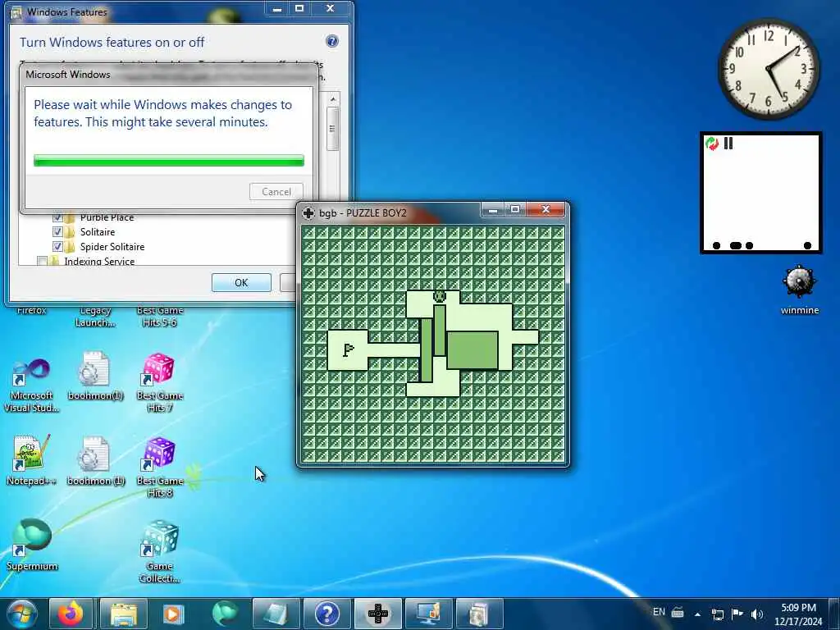Image resolution: width=840 pixels, height=630 pixels.
Task: Click the bgb window title d-pad icon
Action: tap(308, 212)
